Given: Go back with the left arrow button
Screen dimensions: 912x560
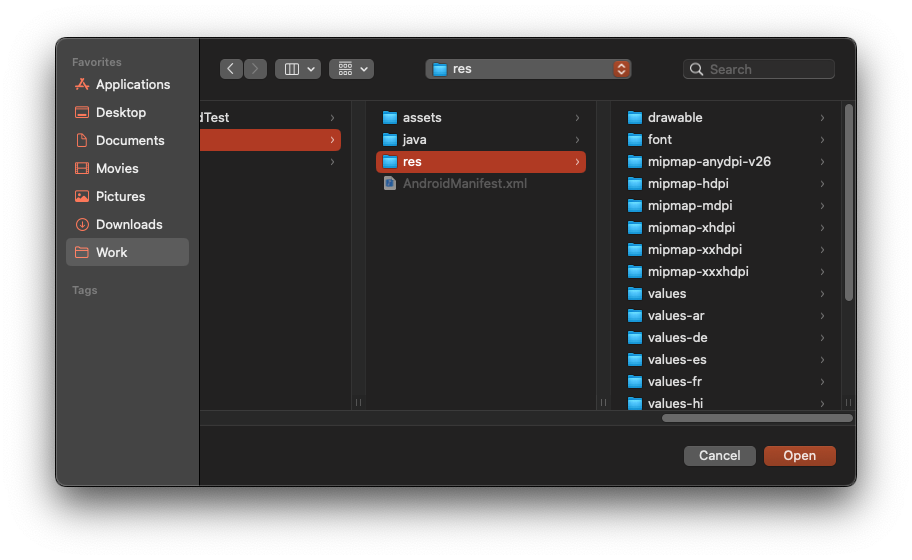Looking at the screenshot, I should coord(231,69).
